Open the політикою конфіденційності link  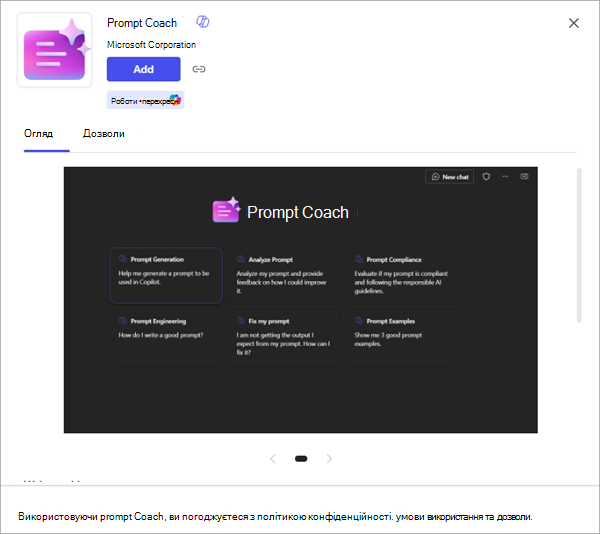click(324, 517)
